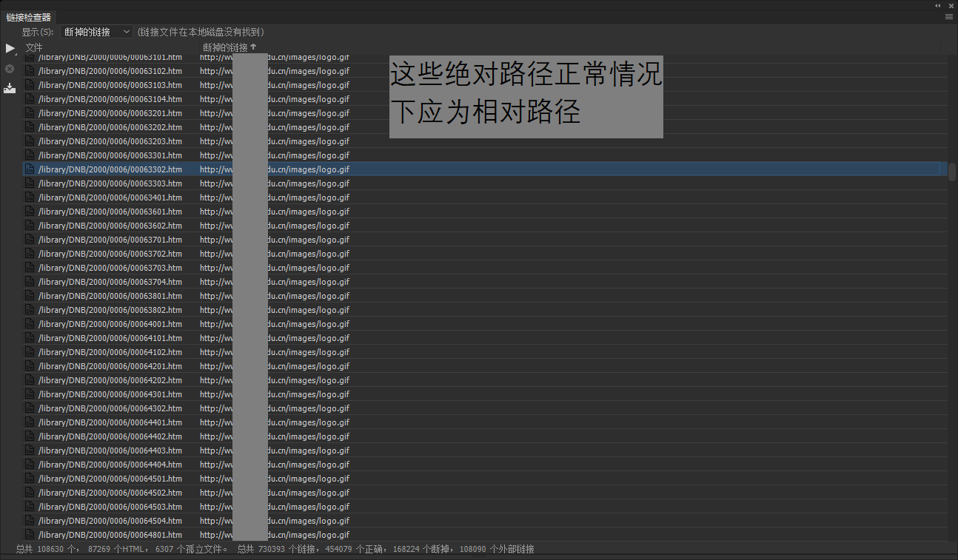Screen dimensions: 958x560
Task: Click the Dw file icon for 00063702.htm
Action: click(x=30, y=254)
